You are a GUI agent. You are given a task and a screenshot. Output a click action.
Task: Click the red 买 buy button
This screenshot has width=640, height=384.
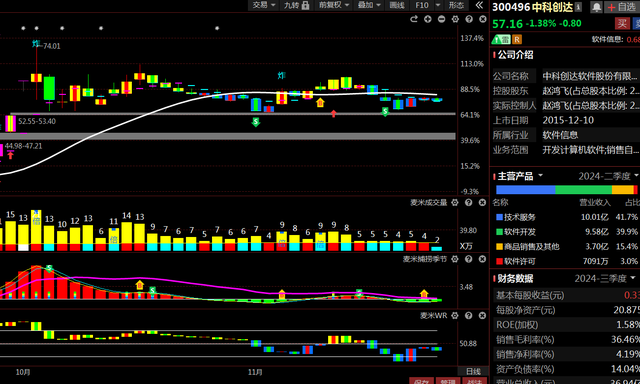point(622,23)
